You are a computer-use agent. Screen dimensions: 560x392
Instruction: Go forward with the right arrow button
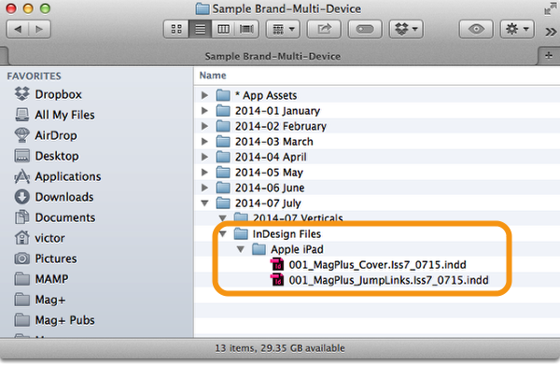(39, 29)
